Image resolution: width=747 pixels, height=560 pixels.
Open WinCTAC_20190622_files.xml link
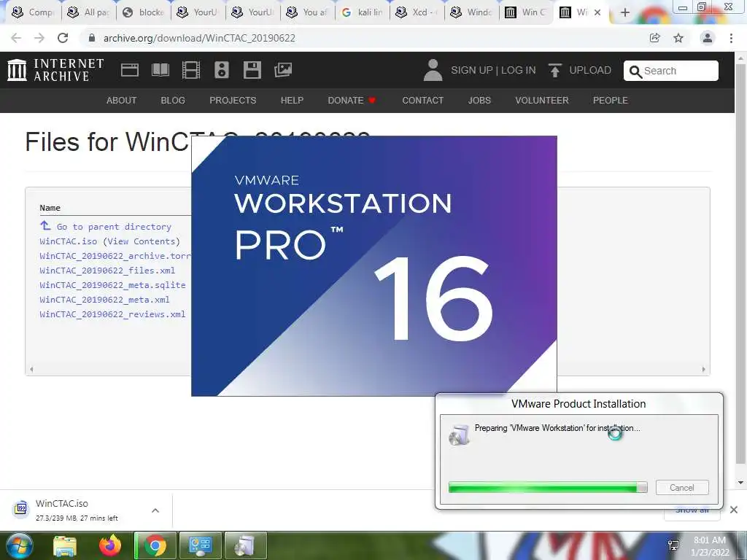tap(107, 271)
